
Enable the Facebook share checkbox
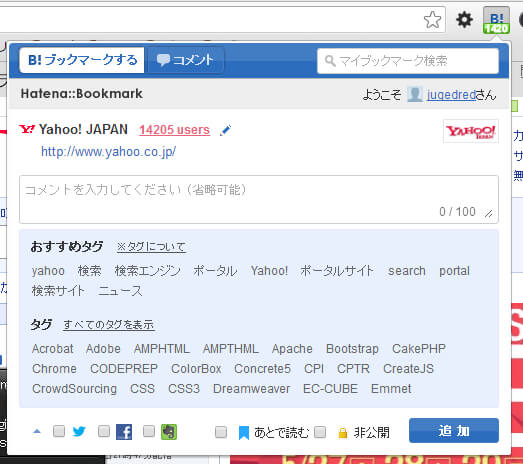104,431
